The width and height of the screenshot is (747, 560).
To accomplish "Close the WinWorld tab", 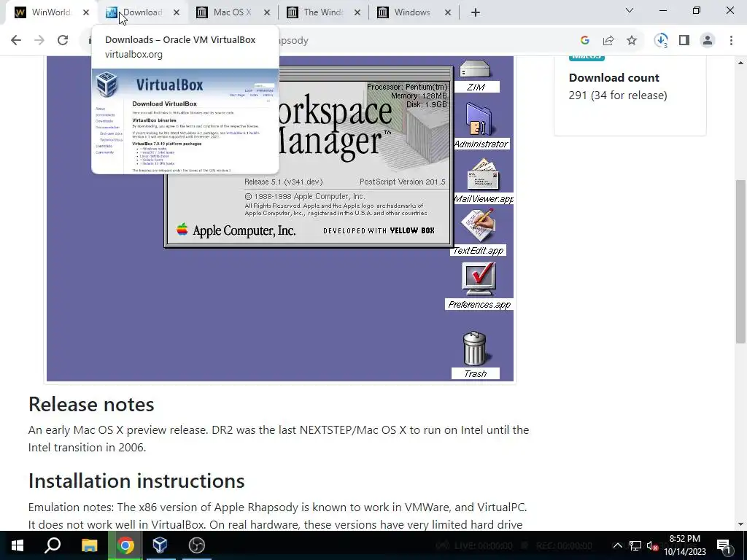I will (86, 12).
